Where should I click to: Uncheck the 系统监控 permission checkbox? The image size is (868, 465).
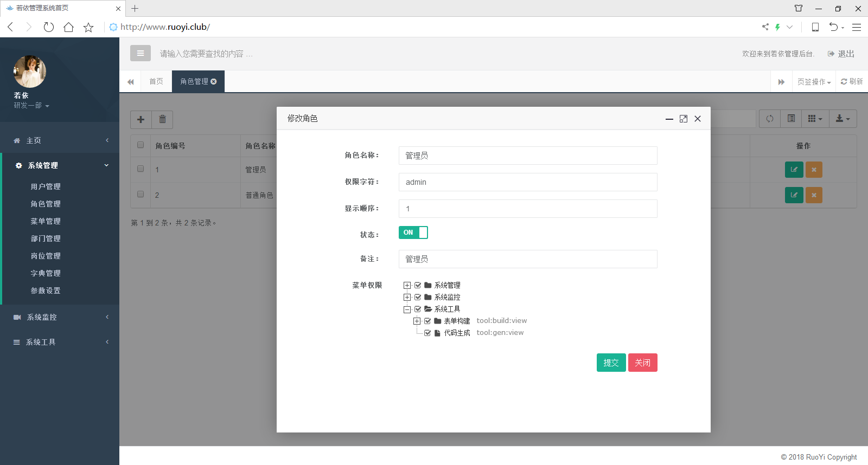coord(418,297)
